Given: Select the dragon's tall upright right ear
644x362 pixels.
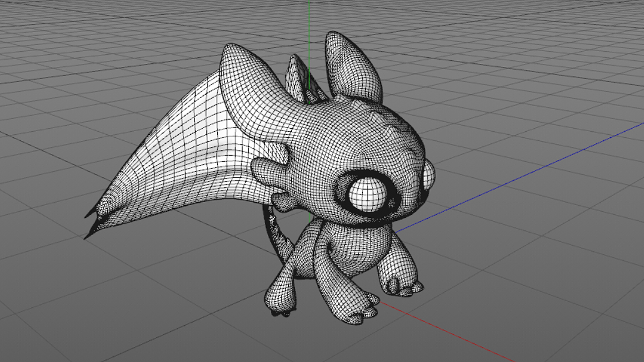Looking at the screenshot, I should (353, 66).
